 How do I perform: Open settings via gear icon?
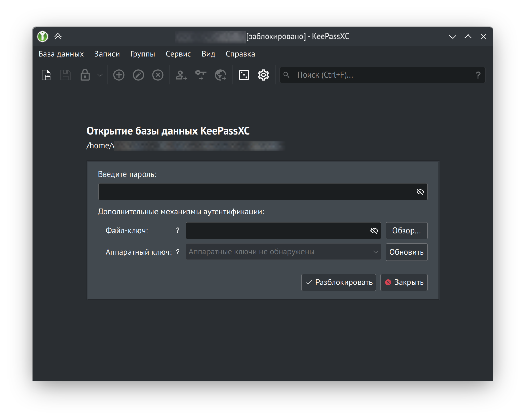click(x=264, y=75)
